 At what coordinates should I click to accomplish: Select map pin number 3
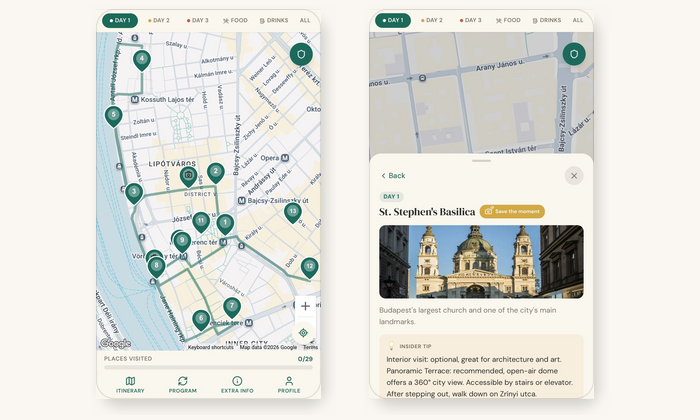134,193
